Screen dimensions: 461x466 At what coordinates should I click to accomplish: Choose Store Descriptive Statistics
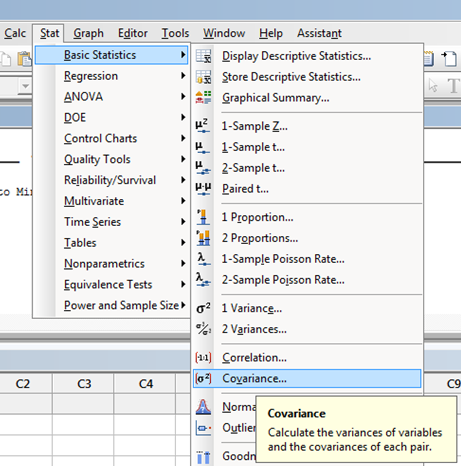[291, 77]
